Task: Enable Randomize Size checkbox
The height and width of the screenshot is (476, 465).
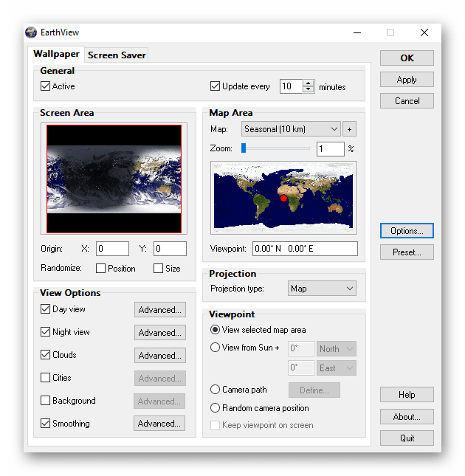Action: coord(158,269)
